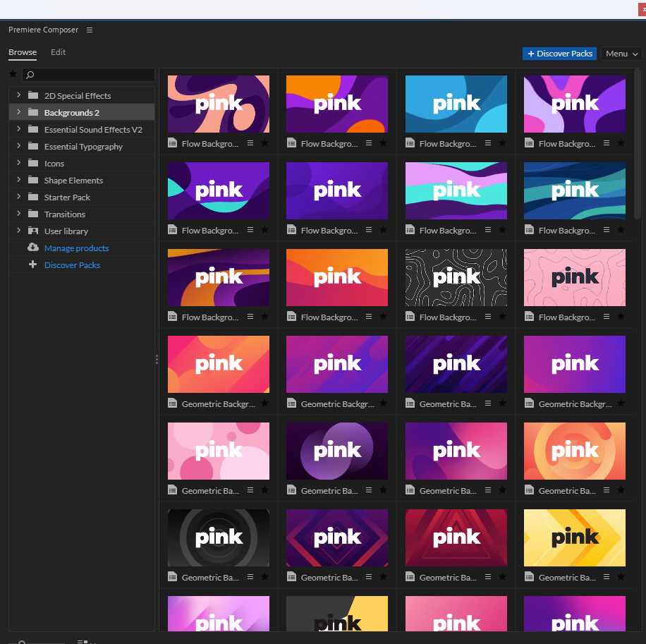646x644 pixels.
Task: Click file icon of pink topographic background
Action: coord(529,317)
